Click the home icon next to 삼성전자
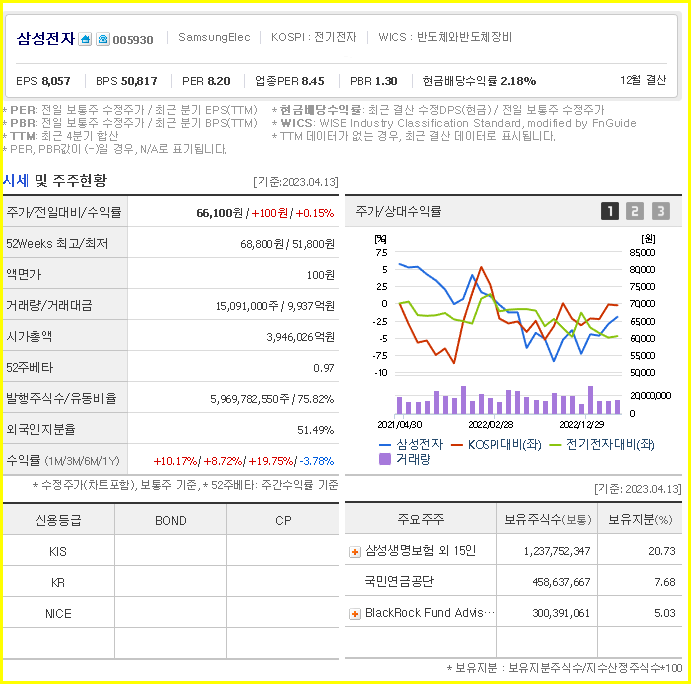The height and width of the screenshot is (684, 691). coord(85,39)
